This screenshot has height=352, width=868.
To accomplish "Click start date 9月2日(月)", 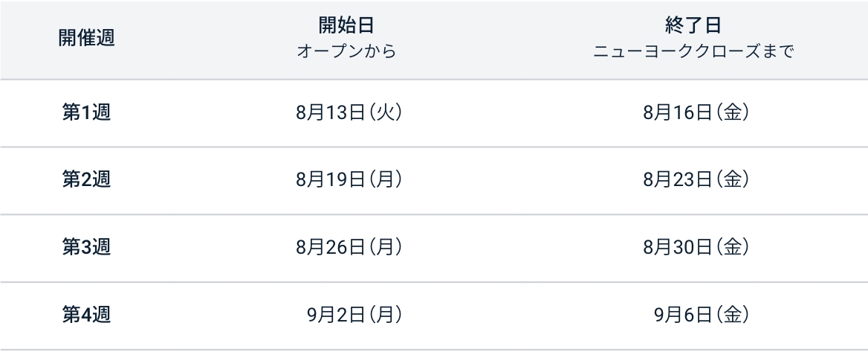I will [x=355, y=316].
